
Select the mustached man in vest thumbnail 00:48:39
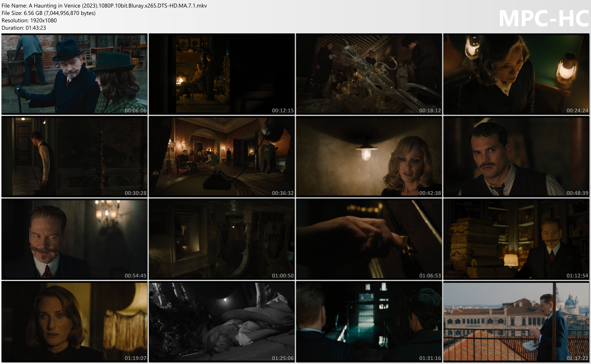516,156
